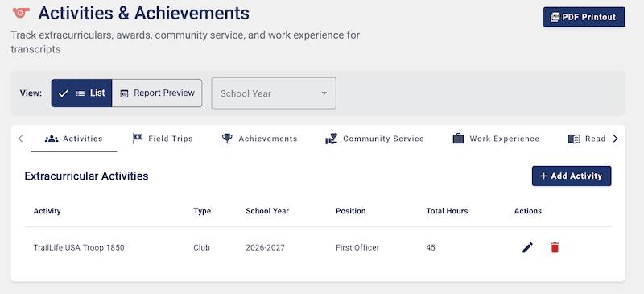Viewport: 644px width, 294px height.
Task: Click the School Year dropdown arrow
Action: pos(324,93)
